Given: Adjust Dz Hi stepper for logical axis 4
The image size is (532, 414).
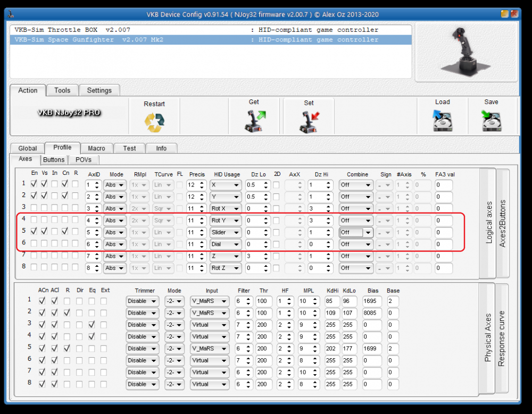Looking at the screenshot, I should [x=328, y=221].
